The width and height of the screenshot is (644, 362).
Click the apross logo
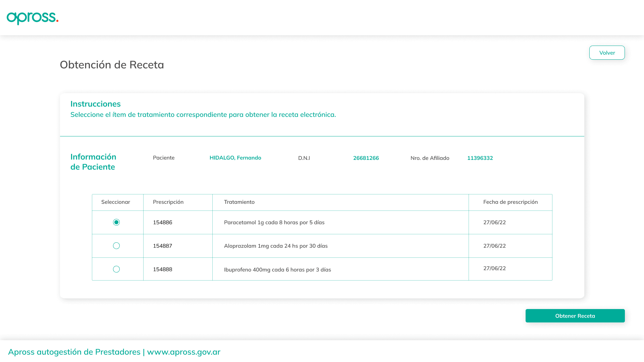point(33,18)
